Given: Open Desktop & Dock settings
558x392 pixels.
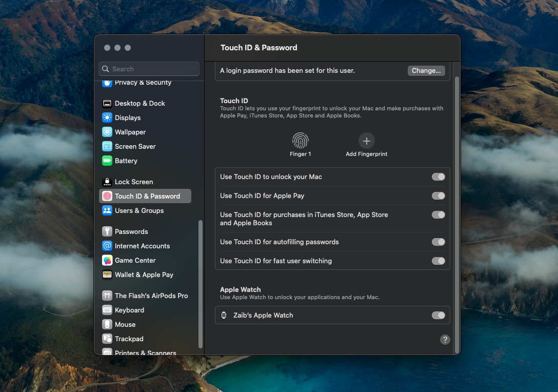Looking at the screenshot, I should click(x=145, y=103).
